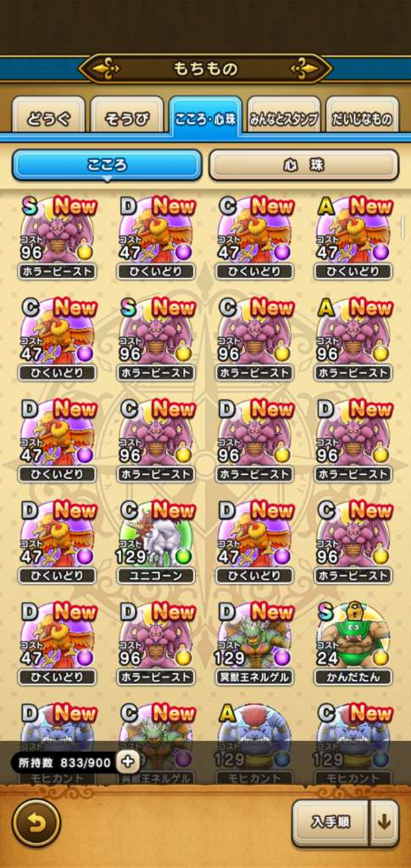
Task: Switch to the そうび tab
Action: coord(126,116)
